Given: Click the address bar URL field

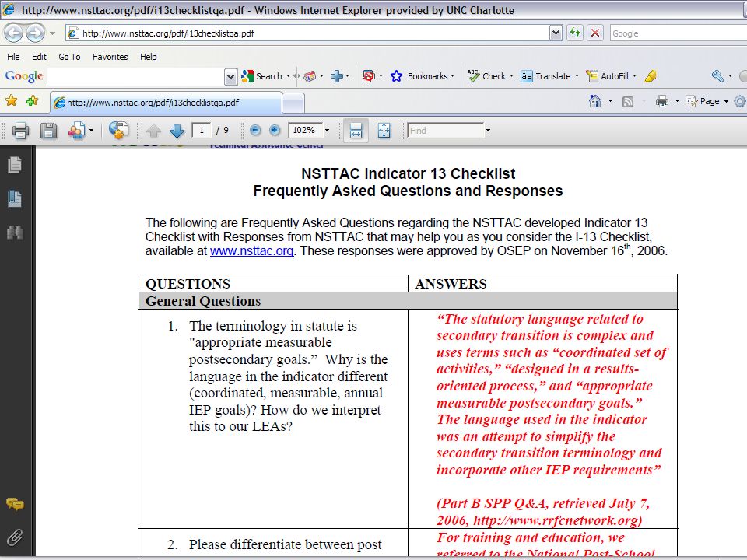Looking at the screenshot, I should [x=308, y=33].
